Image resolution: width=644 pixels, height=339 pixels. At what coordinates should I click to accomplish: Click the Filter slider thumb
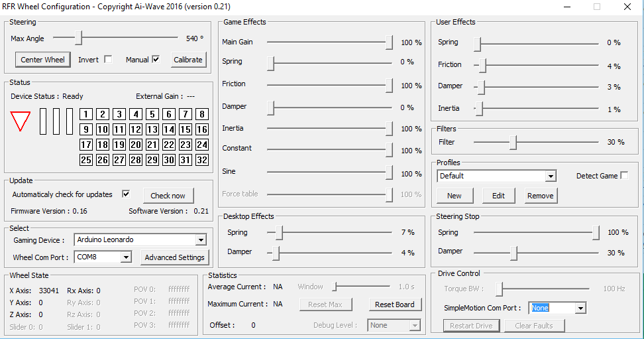tap(513, 143)
